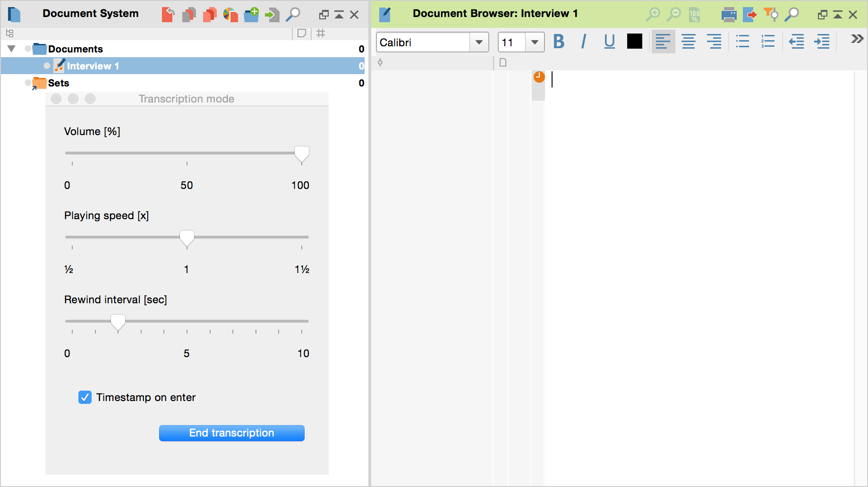Click the Insert numbered list icon
This screenshot has width=868, height=487.
[x=768, y=42]
